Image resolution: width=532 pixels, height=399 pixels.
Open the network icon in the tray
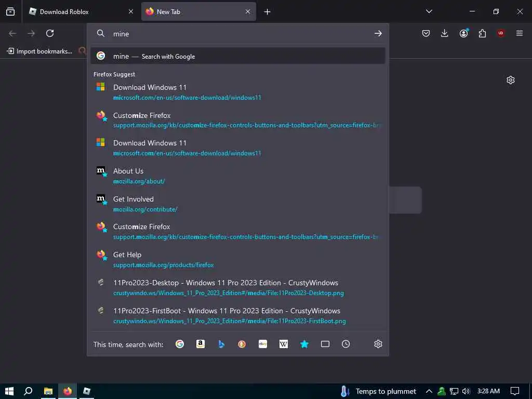click(454, 391)
